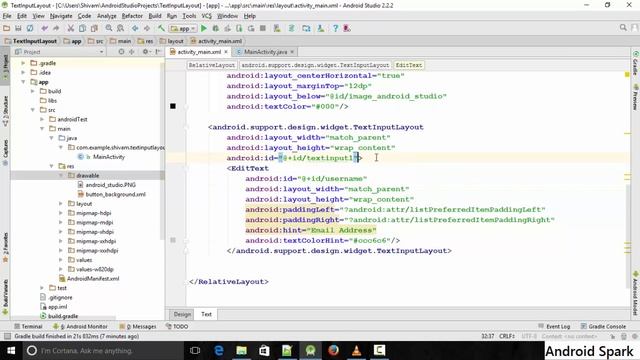Open the Tools menu

[x=189, y=16]
